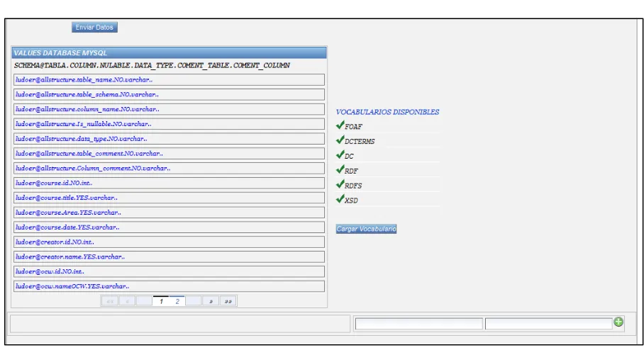Click the Enviar Datos button

pos(94,27)
